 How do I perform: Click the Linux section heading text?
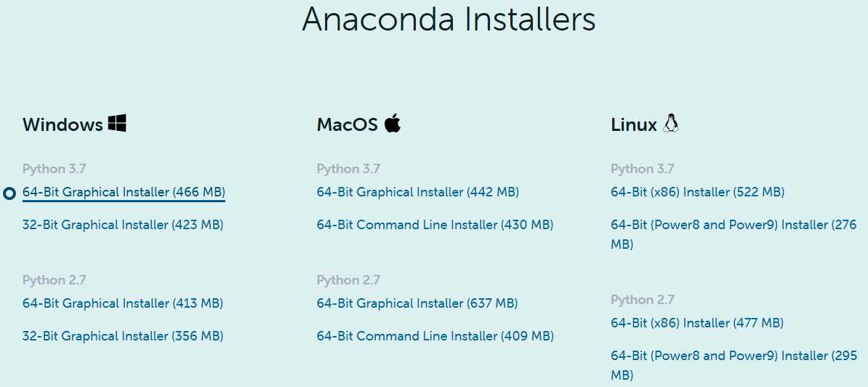point(634,124)
